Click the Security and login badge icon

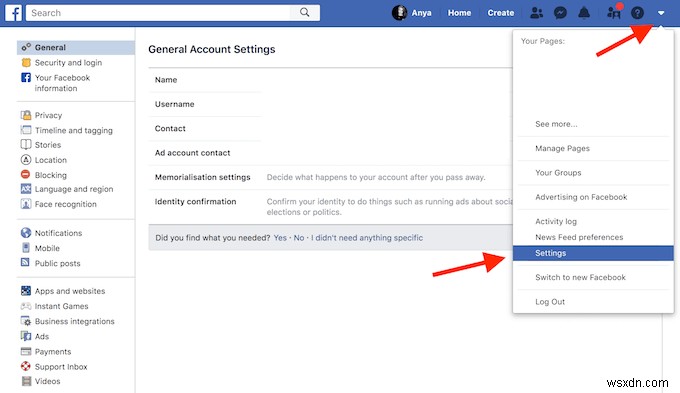pos(26,62)
